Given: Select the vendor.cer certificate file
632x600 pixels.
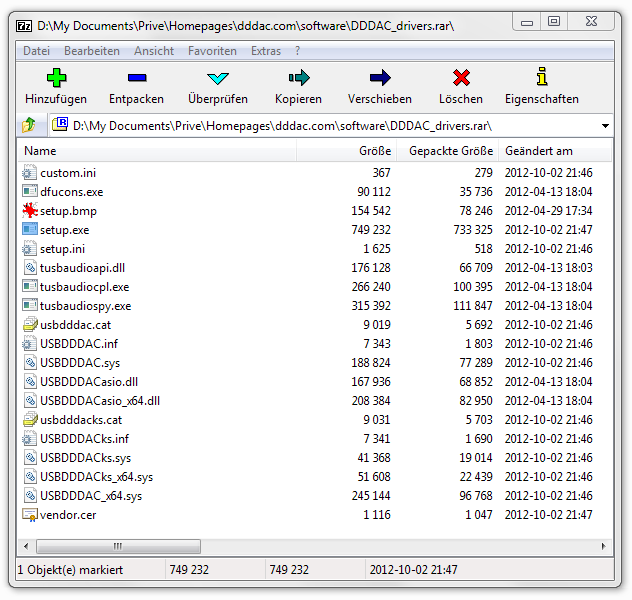Looking at the screenshot, I should [x=69, y=515].
